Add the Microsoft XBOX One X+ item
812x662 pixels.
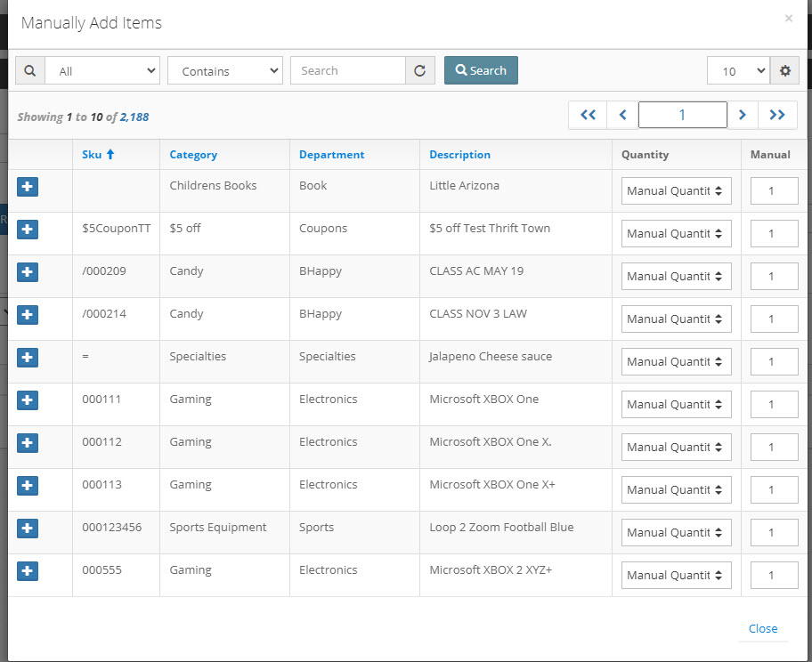28,486
